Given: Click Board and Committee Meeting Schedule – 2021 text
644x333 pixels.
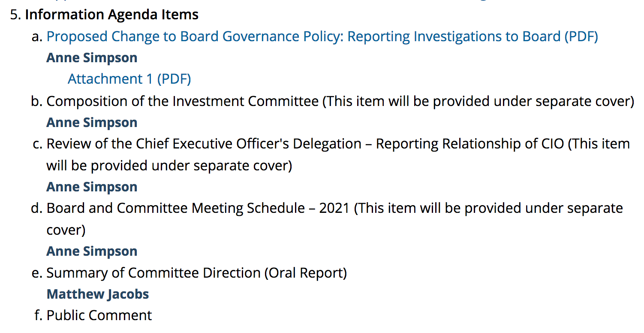Looking at the screenshot, I should 198,208.
